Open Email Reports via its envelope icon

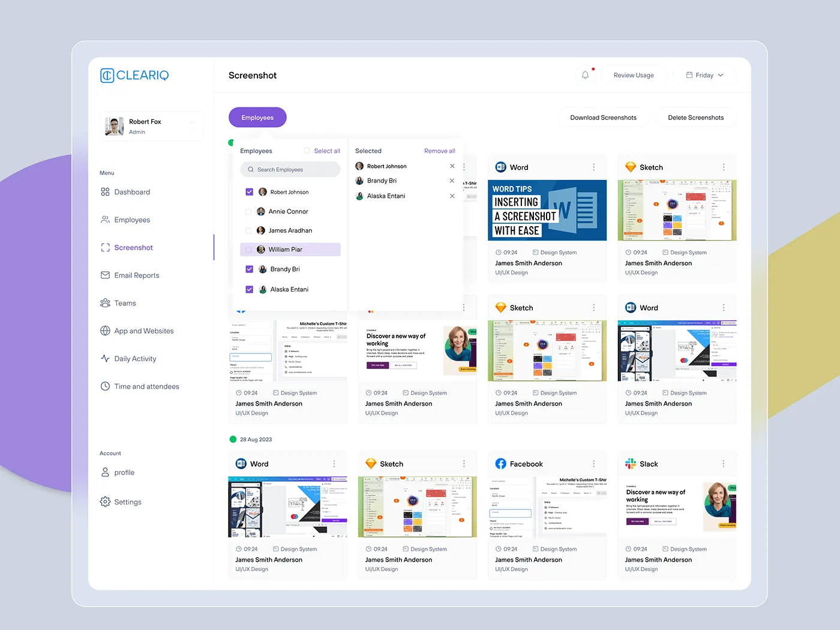tap(104, 275)
